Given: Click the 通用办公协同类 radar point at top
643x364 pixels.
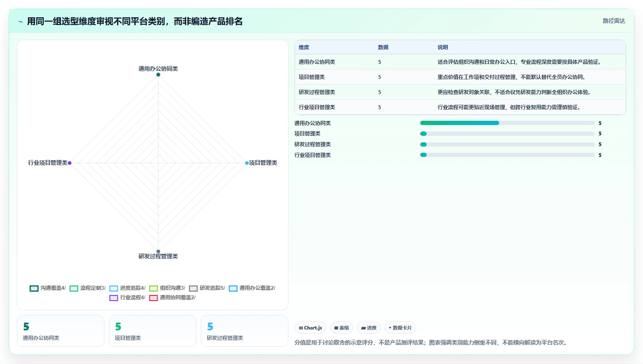Looking at the screenshot, I should (158, 75).
